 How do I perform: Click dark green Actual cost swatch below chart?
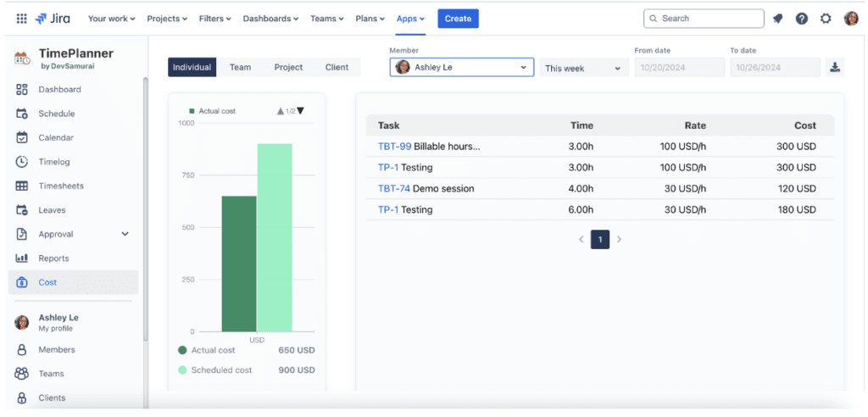(x=182, y=350)
